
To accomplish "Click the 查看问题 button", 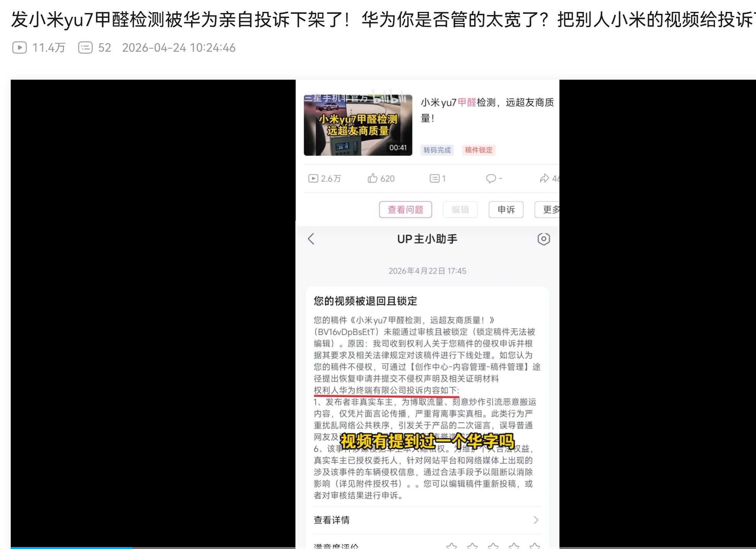I will (x=405, y=210).
